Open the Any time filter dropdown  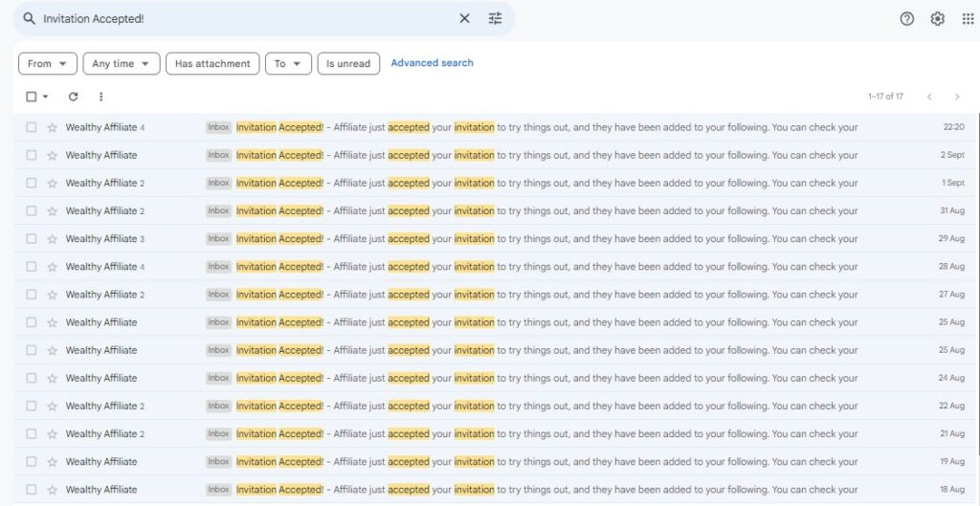(x=122, y=64)
